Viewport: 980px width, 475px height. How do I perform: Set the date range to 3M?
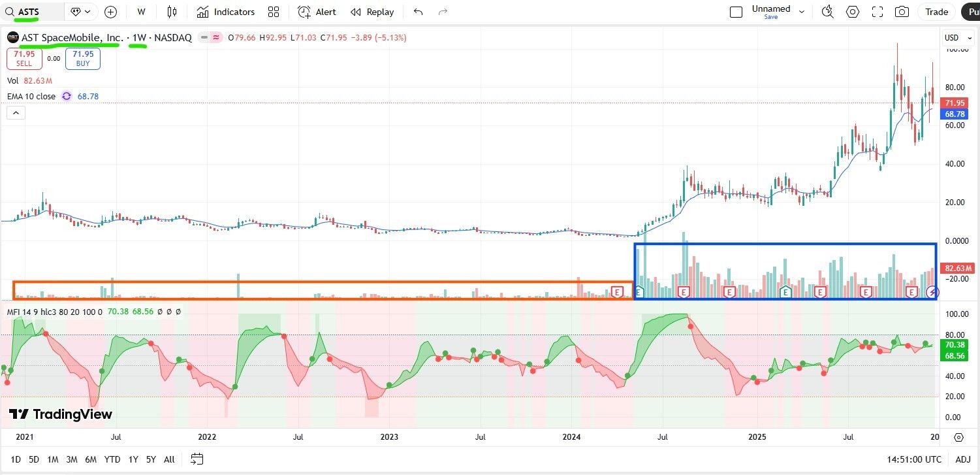[x=72, y=459]
